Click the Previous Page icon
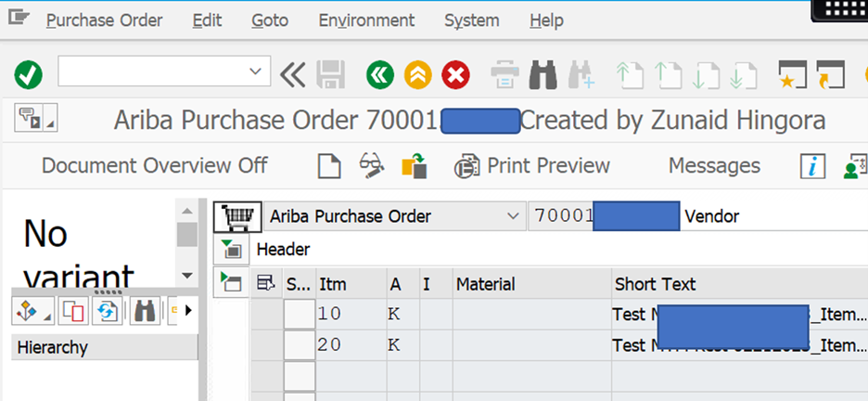This screenshot has width=868, height=401. click(668, 74)
